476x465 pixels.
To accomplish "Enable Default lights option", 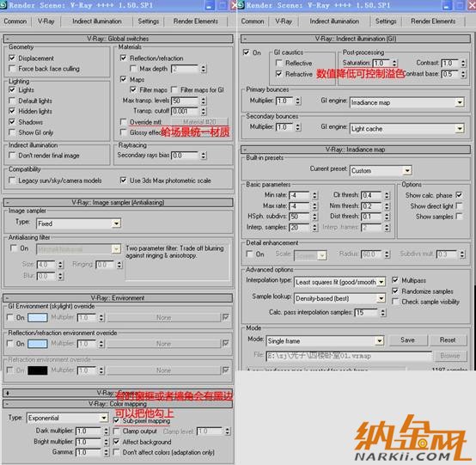I will coord(12,101).
